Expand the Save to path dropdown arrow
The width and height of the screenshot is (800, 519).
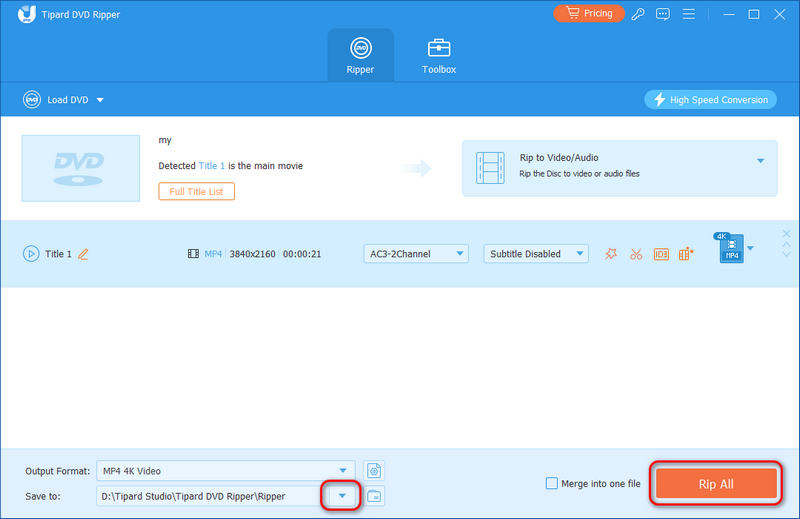[342, 496]
